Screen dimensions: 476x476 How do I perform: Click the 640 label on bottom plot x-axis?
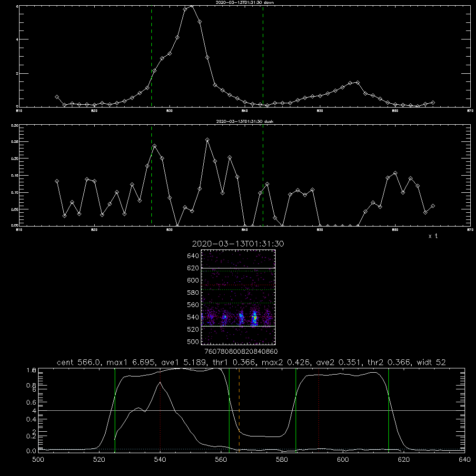(465, 460)
